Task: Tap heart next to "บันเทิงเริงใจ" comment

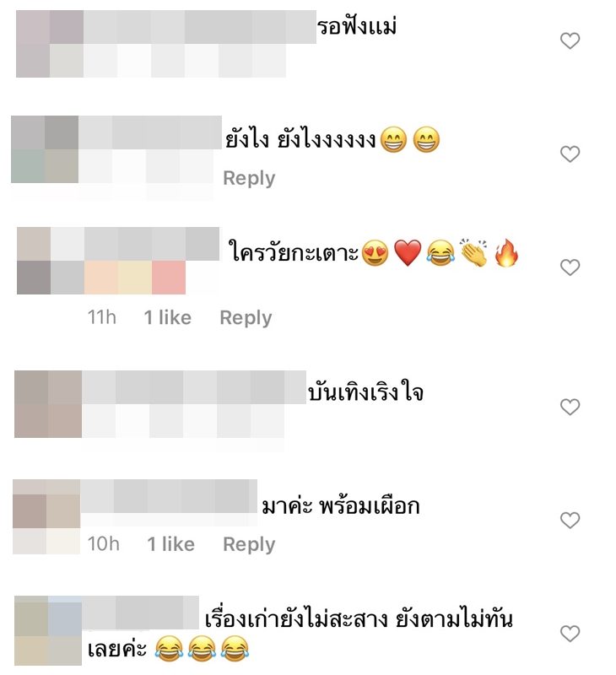Action: (x=570, y=407)
